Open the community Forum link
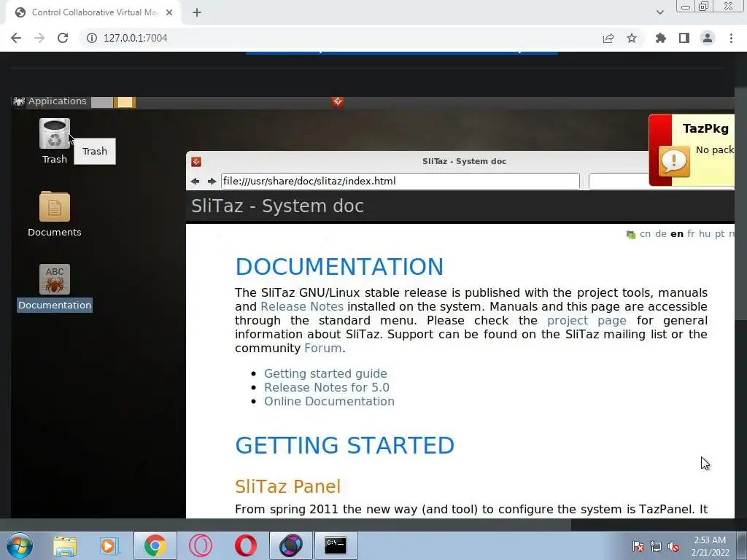The height and width of the screenshot is (560, 747). click(323, 348)
